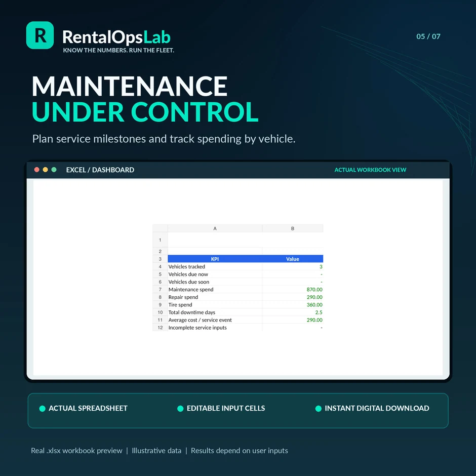Select the Average cost / service event cell
The image size is (476, 476).
215,320
